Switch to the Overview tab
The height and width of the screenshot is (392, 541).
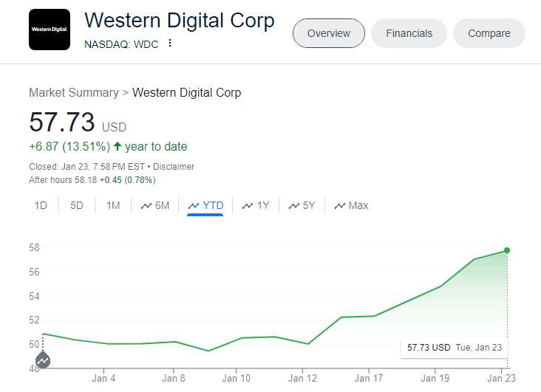329,33
